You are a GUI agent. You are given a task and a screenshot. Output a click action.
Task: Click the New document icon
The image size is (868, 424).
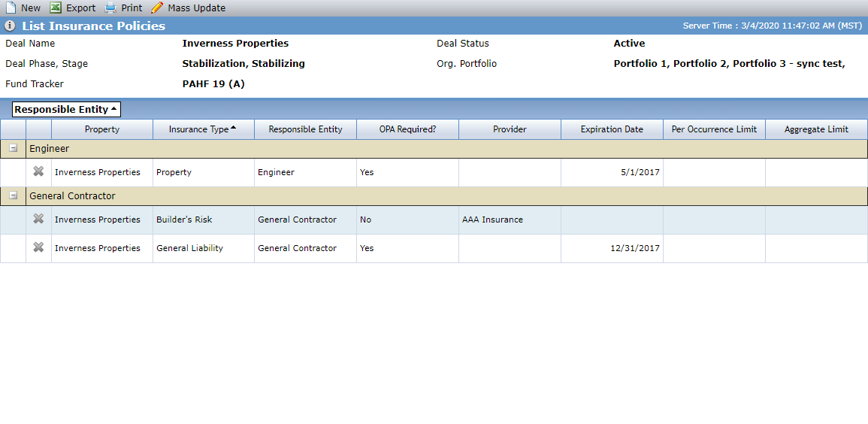11,8
